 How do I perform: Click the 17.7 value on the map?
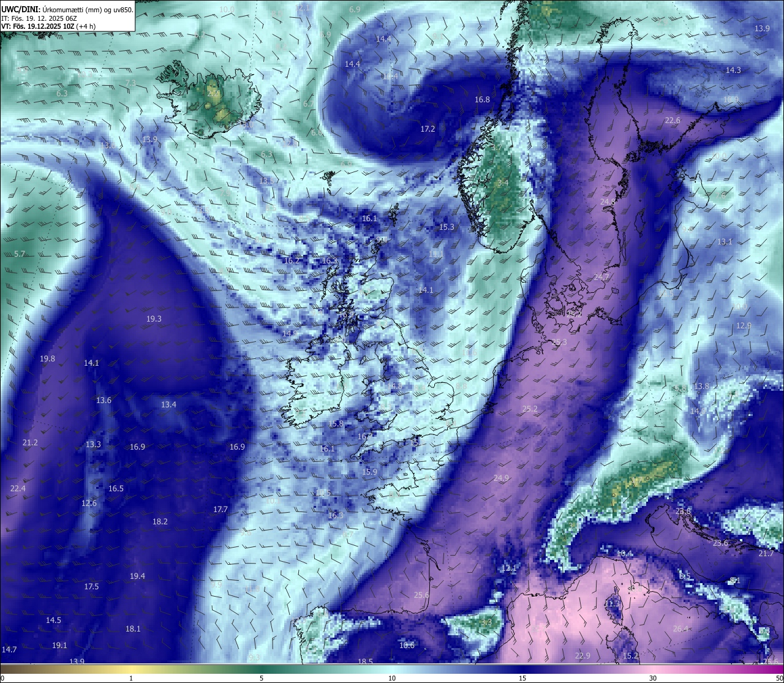221,509
